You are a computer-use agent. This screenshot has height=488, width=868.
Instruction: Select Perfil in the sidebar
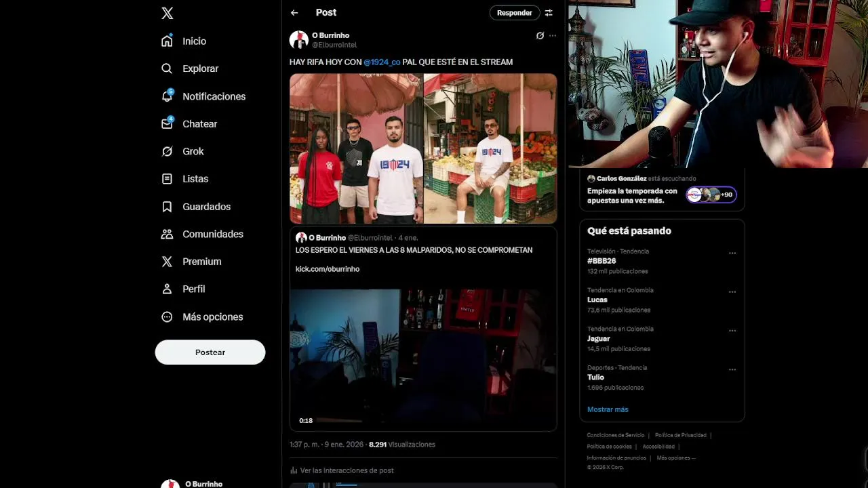[193, 289]
